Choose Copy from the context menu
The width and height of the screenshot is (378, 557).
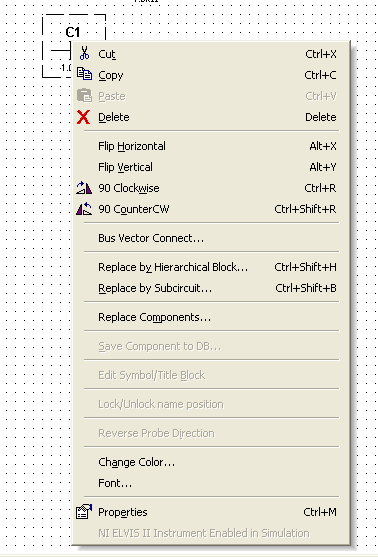211,75
